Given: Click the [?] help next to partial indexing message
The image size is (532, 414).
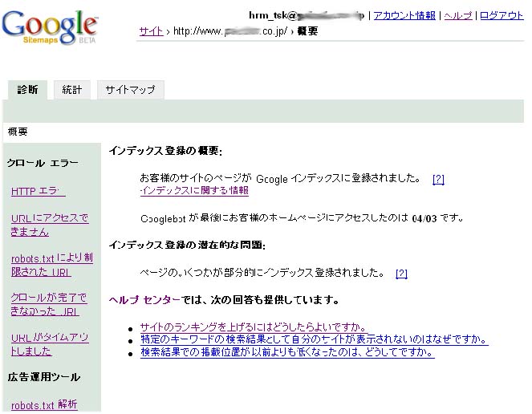Looking at the screenshot, I should (x=401, y=273).
